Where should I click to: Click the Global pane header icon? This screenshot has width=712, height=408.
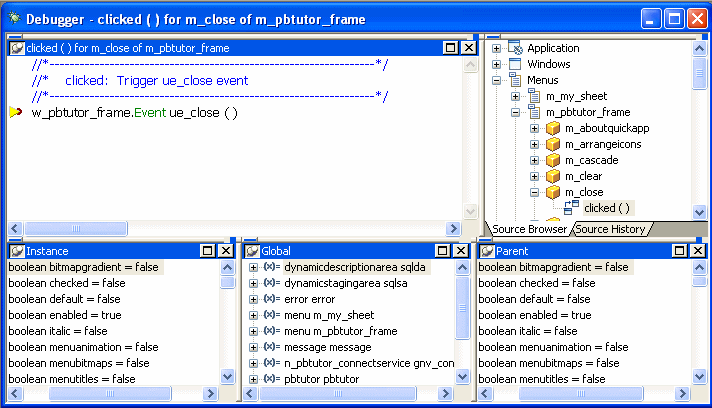(252, 251)
